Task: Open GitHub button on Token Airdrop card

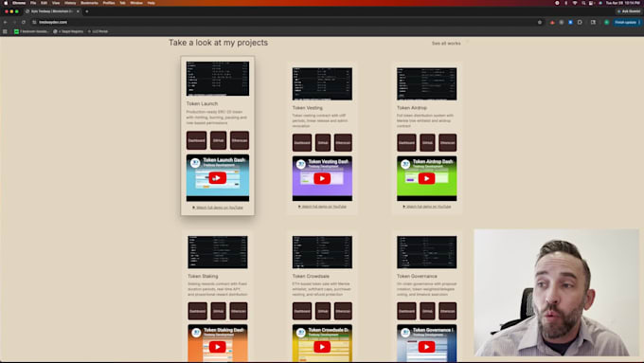Action: 427,143
